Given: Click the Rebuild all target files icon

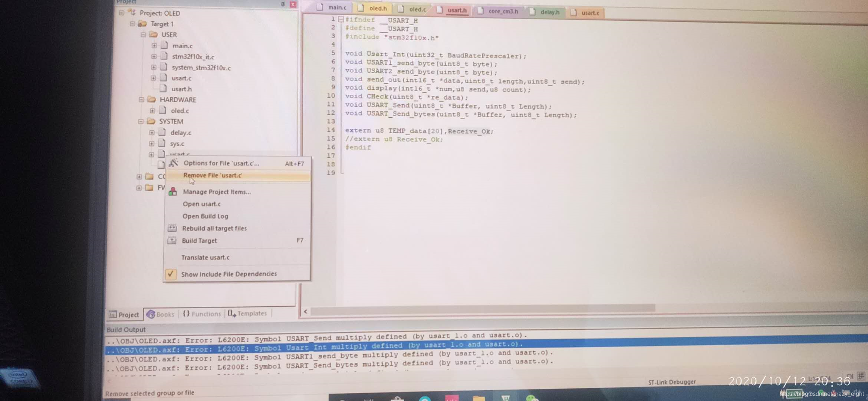Looking at the screenshot, I should (172, 228).
